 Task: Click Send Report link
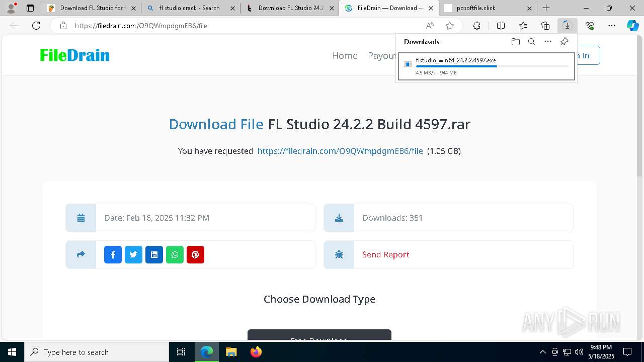coord(386,254)
